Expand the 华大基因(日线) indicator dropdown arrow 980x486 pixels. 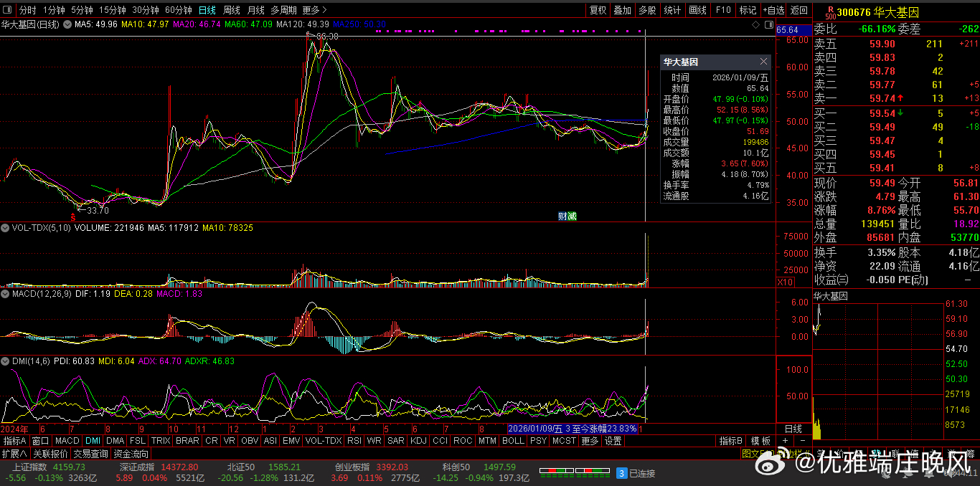click(68, 24)
